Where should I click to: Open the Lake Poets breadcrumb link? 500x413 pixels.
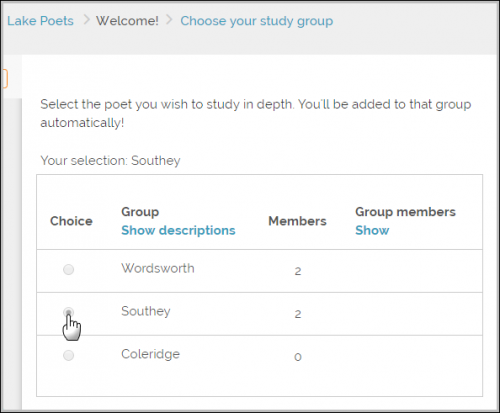coord(40,21)
